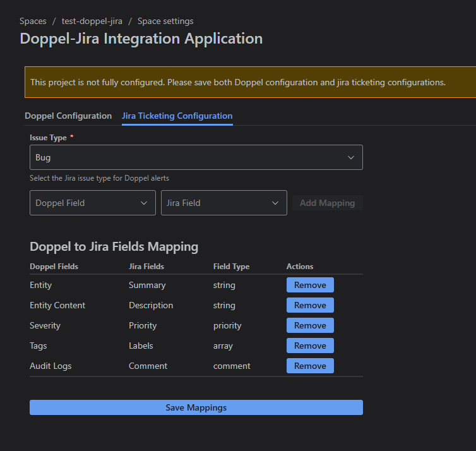Click the Actions column header
The image size is (476, 451).
click(300, 267)
